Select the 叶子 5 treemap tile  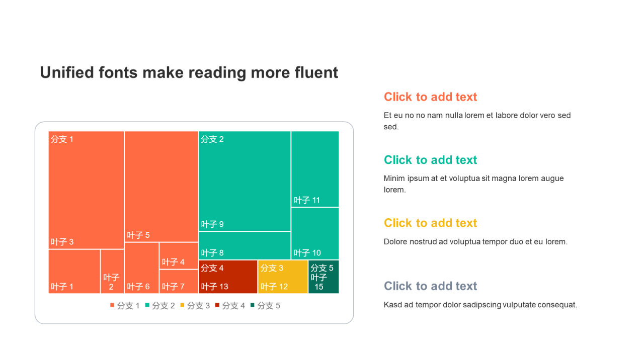click(161, 186)
